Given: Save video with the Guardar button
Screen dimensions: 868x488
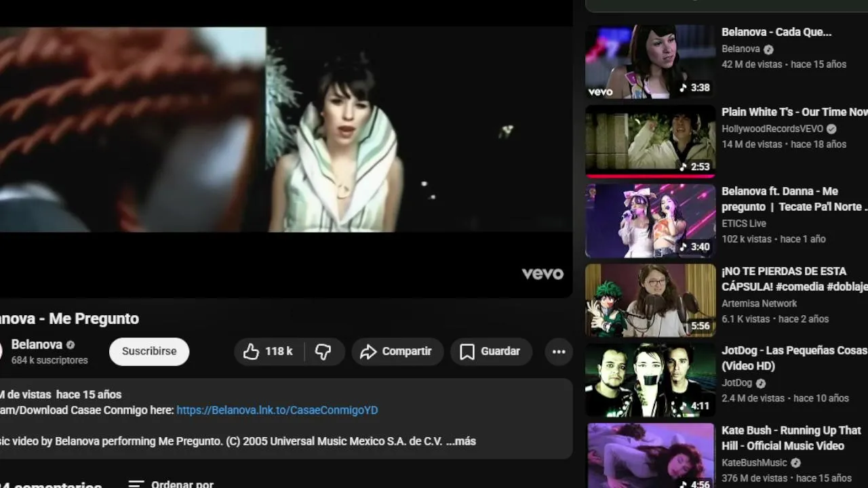Looking at the screenshot, I should [492, 351].
